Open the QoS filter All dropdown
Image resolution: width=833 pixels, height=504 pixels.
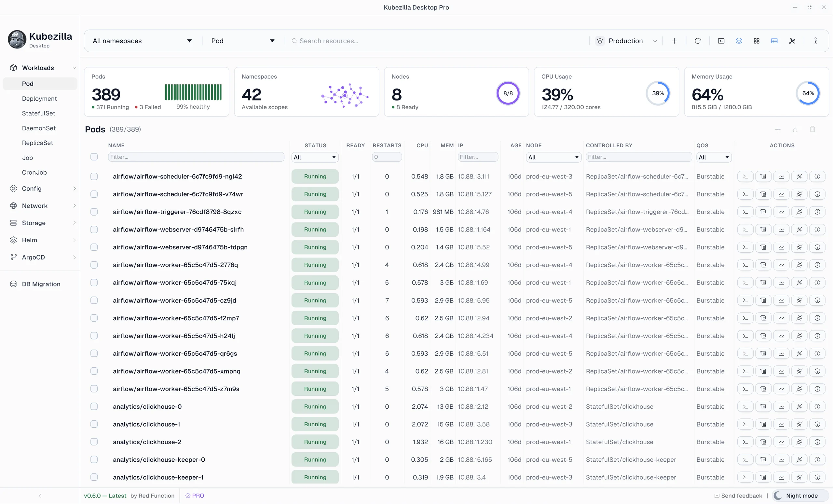(714, 157)
